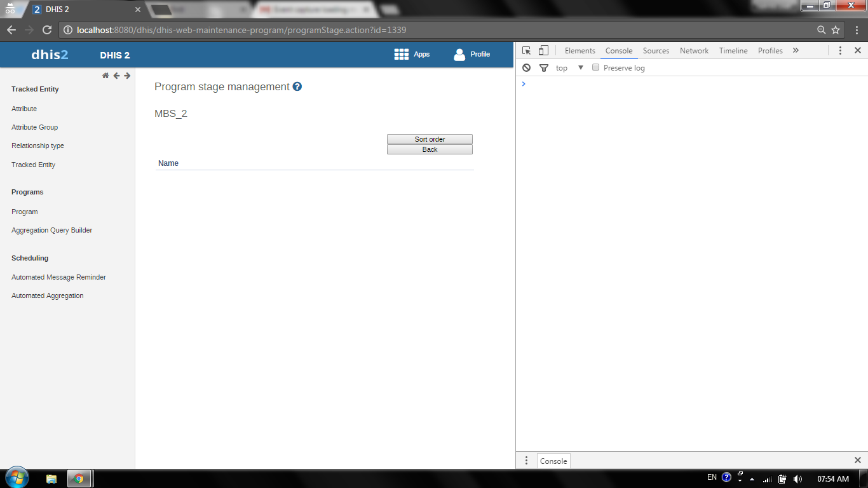
Task: Open the Sources tab
Action: tap(656, 51)
